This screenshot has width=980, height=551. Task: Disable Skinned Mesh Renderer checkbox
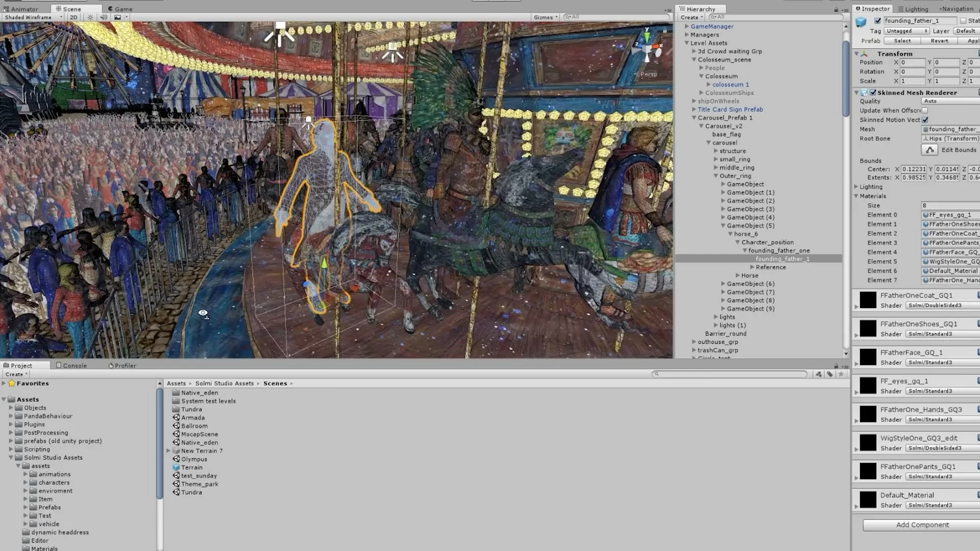pyautogui.click(x=873, y=93)
